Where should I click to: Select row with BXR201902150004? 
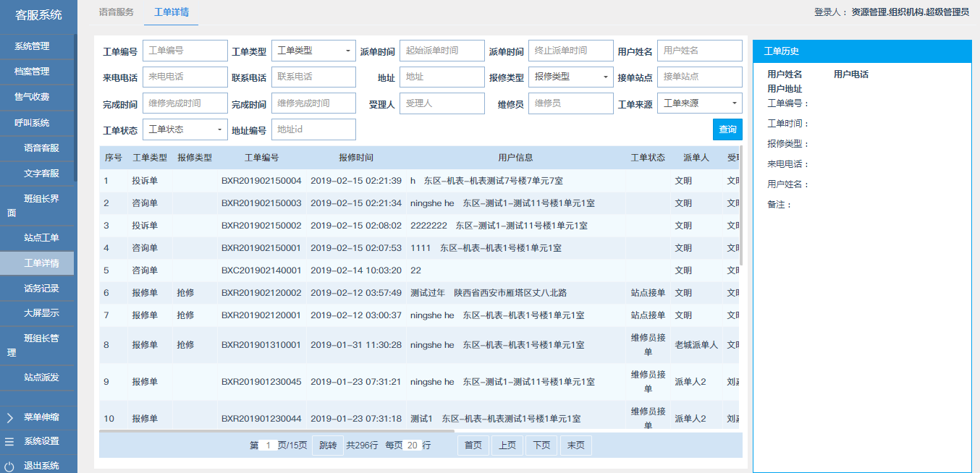[x=420, y=181]
